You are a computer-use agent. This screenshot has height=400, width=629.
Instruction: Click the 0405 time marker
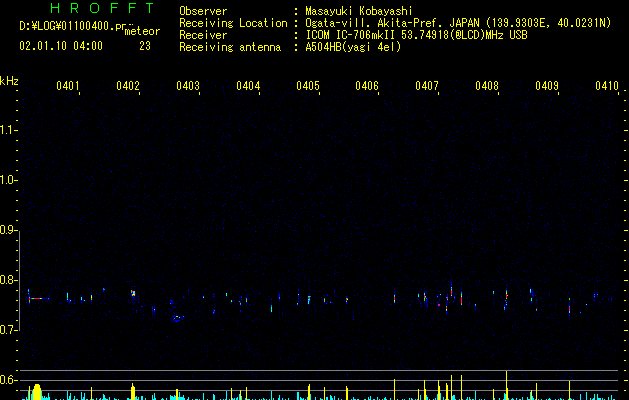[x=308, y=85]
